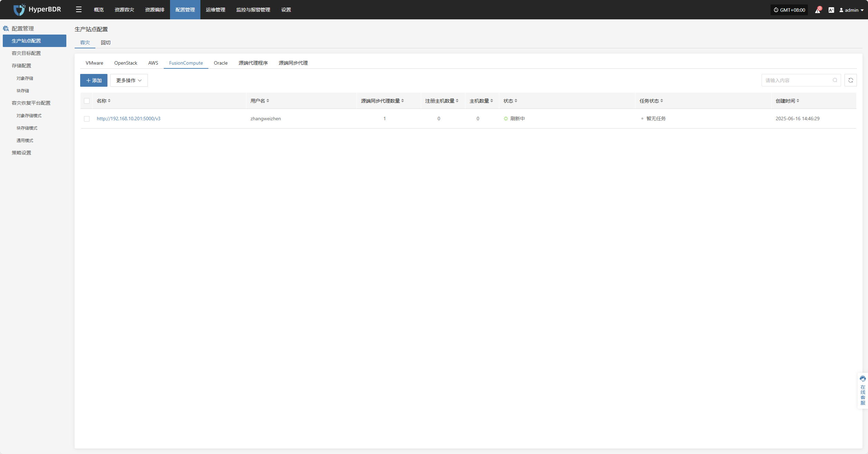Sort table by 状态 column

[516, 101]
